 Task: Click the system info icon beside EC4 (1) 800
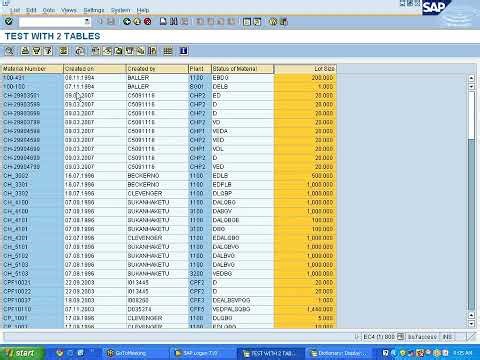tap(400, 337)
